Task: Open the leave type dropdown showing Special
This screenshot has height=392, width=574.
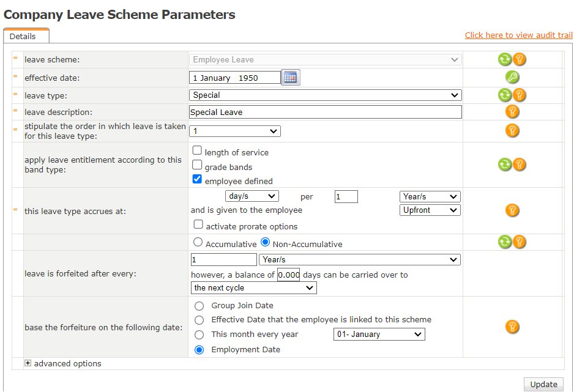Action: [325, 95]
